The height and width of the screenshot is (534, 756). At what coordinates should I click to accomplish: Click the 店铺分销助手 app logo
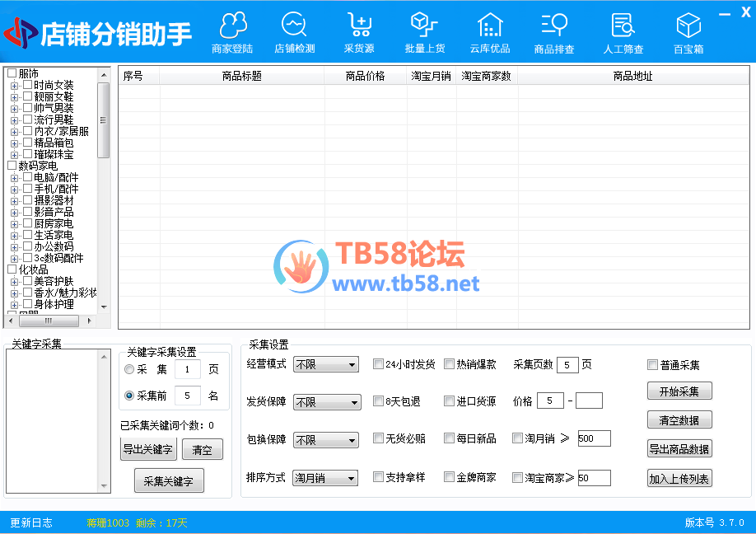point(98,33)
